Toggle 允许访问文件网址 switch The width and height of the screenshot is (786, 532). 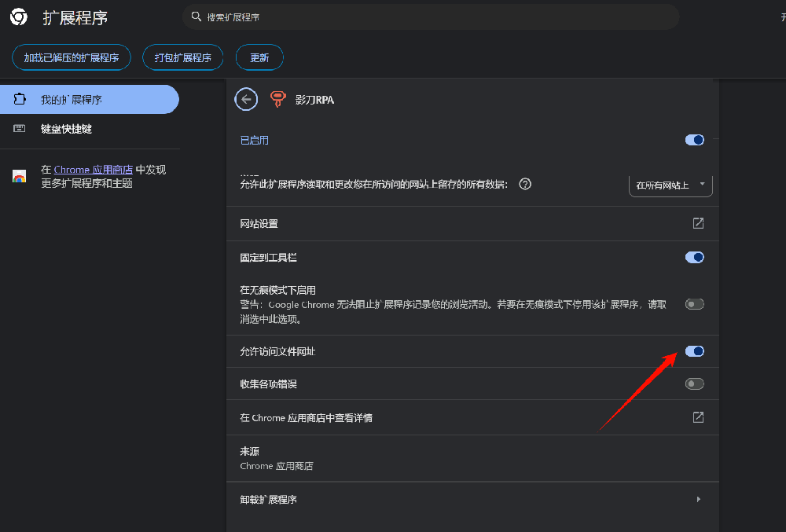[x=694, y=351]
